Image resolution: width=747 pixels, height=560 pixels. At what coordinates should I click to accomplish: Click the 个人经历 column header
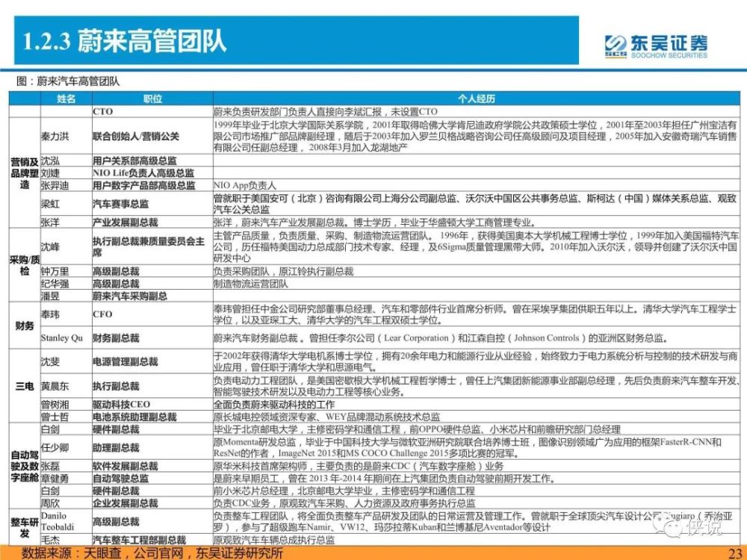[x=477, y=99]
